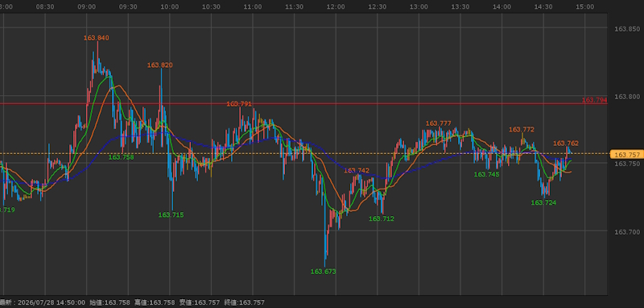Click the 163.840 high price label
644x308 pixels.
(96, 38)
